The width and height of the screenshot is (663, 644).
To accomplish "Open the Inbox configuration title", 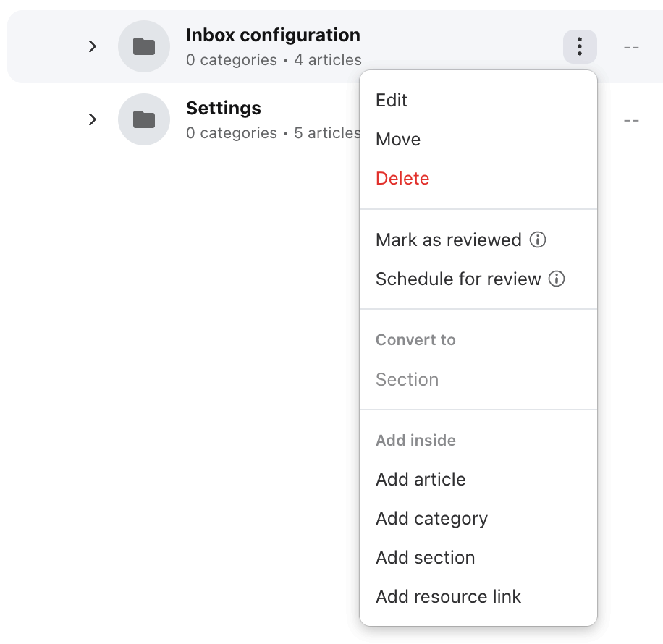I will tap(273, 35).
